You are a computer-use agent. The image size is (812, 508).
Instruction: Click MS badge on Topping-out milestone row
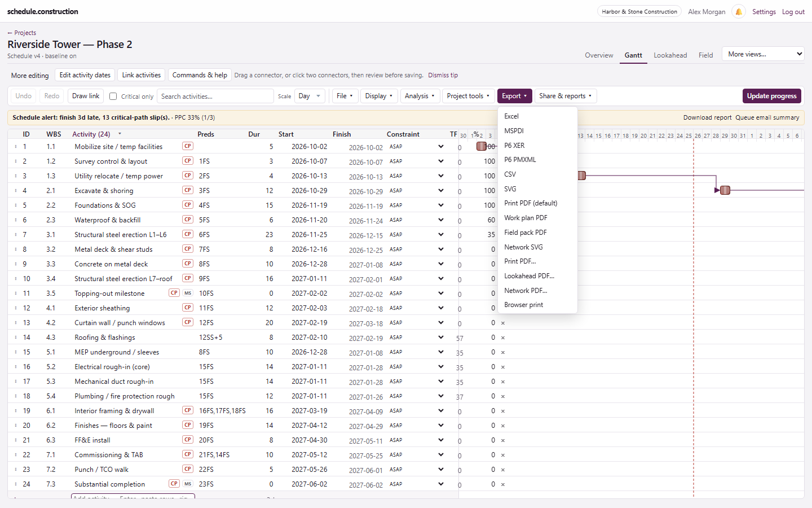pyautogui.click(x=188, y=293)
